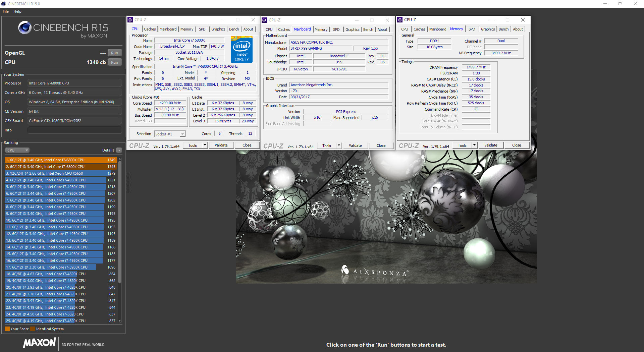Click the Core Speed 4299.00 MHz value
Image resolution: width=644 pixels, height=352 pixels.
pos(170,103)
